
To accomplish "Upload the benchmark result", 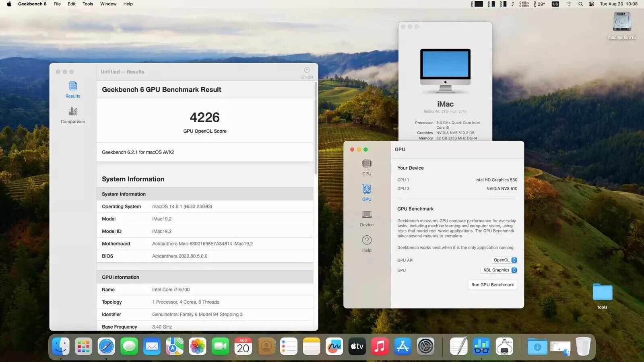I will [307, 73].
